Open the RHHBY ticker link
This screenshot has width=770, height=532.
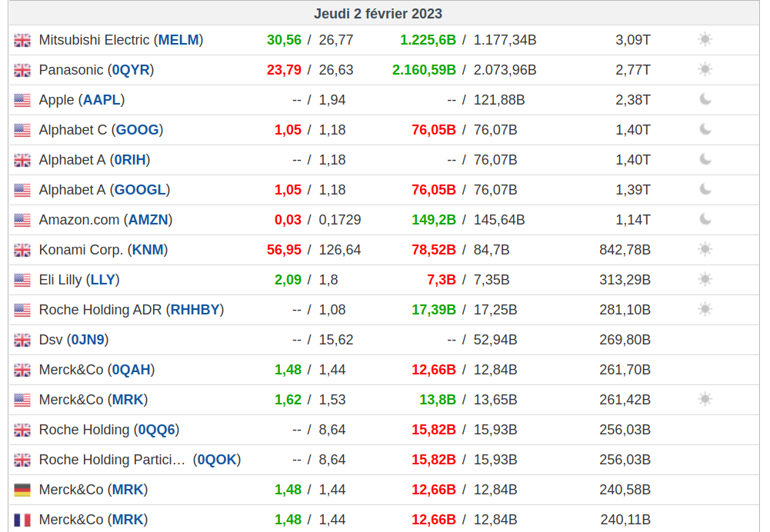[x=195, y=309]
